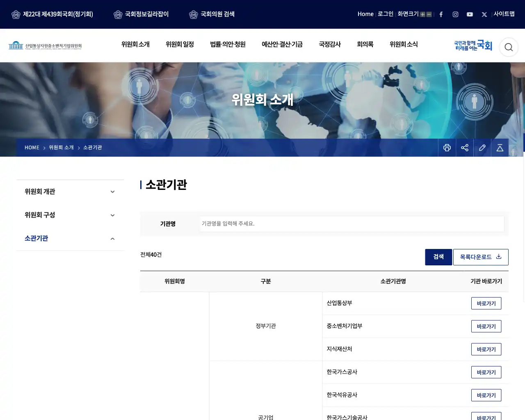This screenshot has height=420, width=525.
Task: Open the Instagram icon in the header
Action: click(x=455, y=14)
